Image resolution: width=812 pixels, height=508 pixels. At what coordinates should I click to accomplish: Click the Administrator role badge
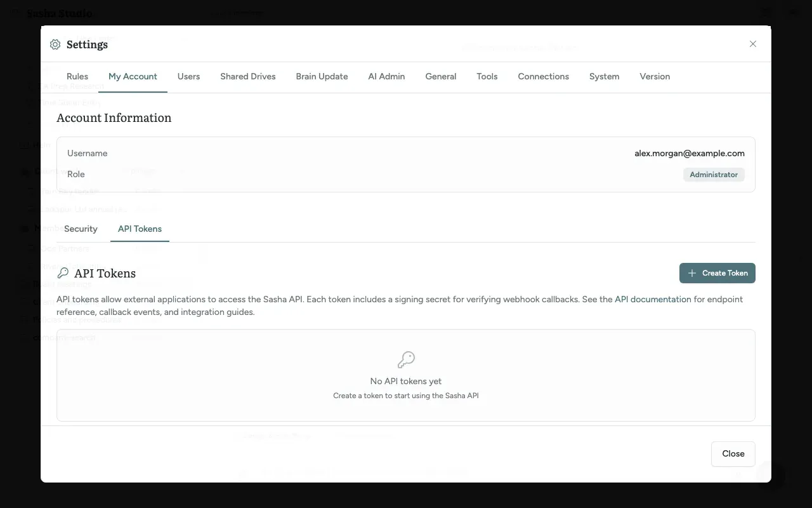[714, 175]
